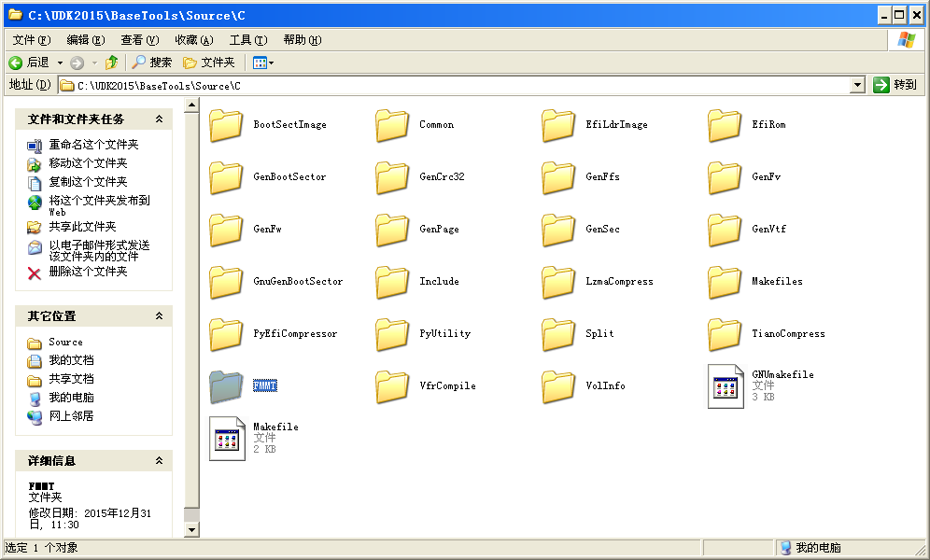
Task: Collapse the 文件和文件夹任务 panel
Action: [159, 119]
